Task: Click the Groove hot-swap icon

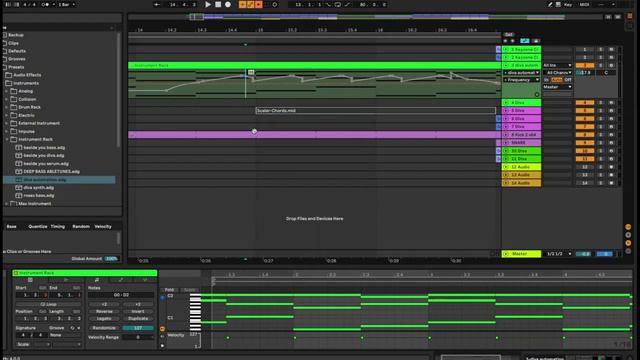Action: coord(73,328)
